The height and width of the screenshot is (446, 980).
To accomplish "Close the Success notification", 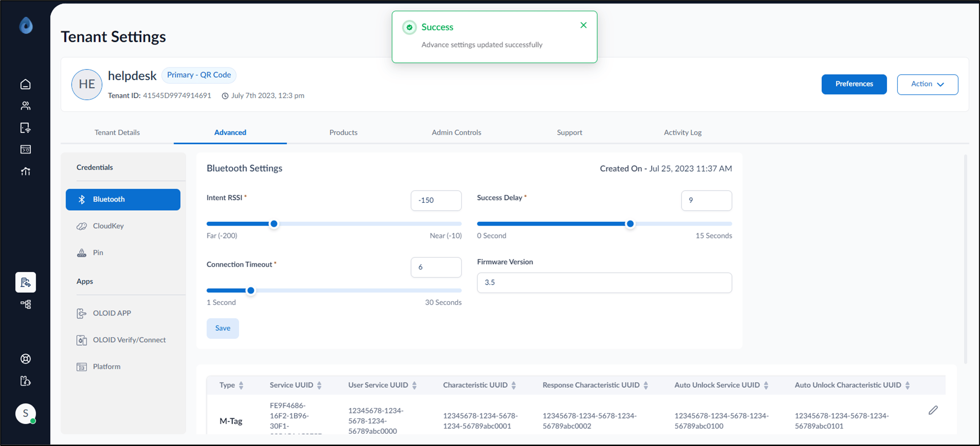I will coord(583,25).
